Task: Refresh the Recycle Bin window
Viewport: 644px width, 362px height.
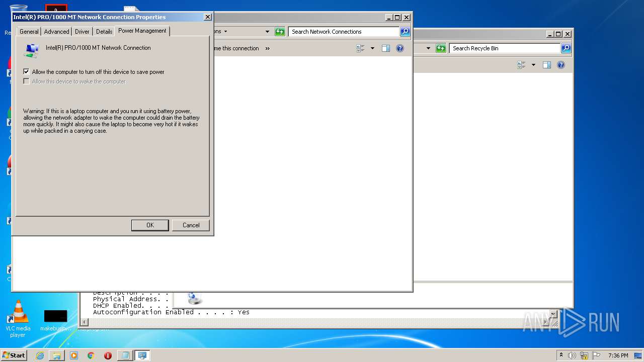Action: (x=441, y=48)
